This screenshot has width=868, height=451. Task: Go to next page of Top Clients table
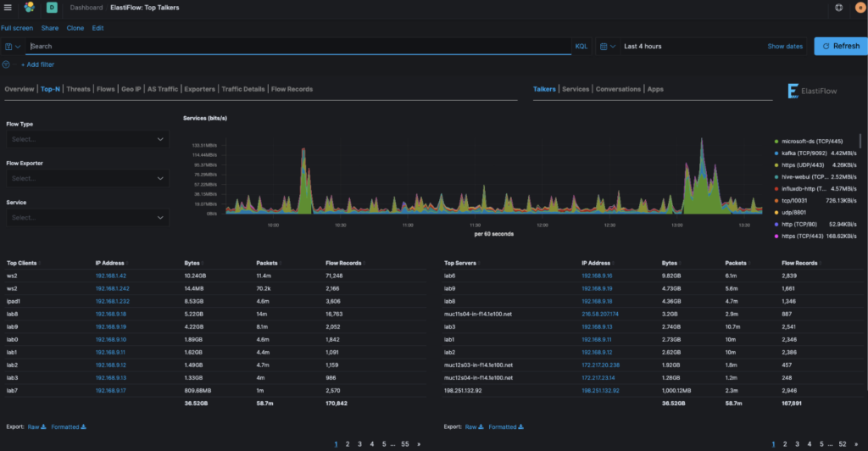(x=419, y=444)
